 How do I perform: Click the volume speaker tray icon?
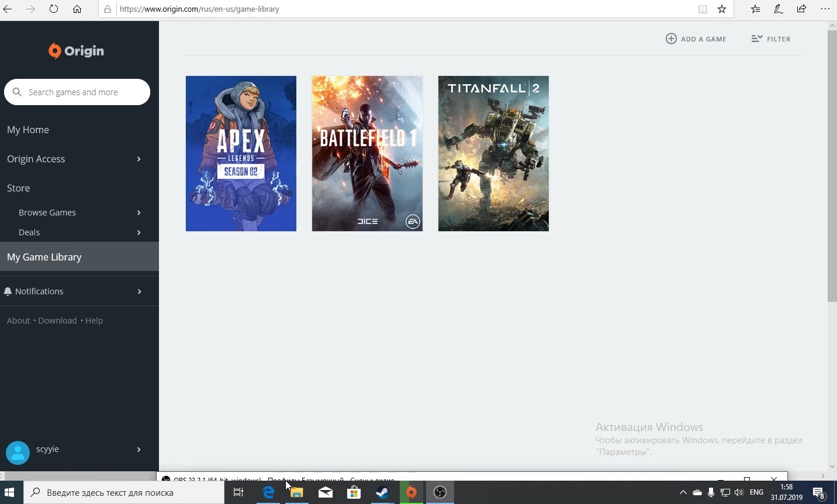739,492
